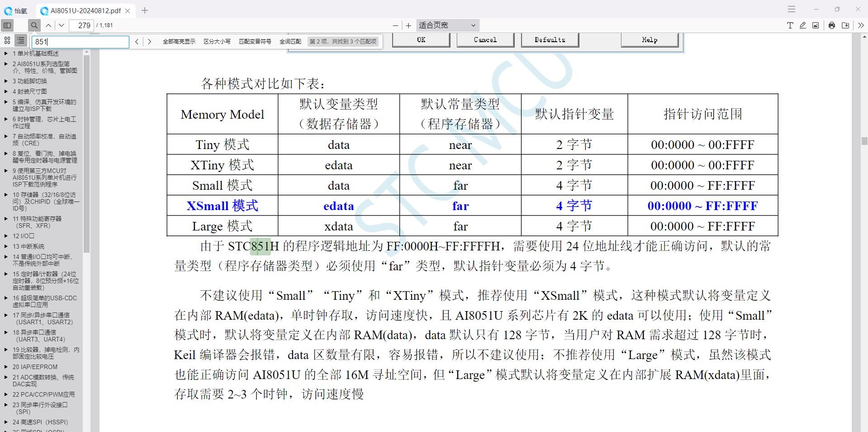Open outline entry 17 同步/异步串口通信
The height and width of the screenshot is (432, 868).
coord(43,318)
